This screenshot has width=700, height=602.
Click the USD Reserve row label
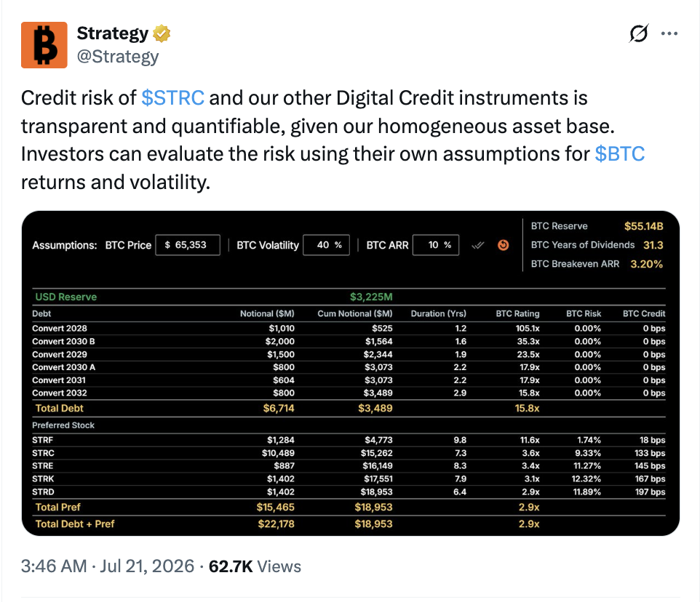coord(66,297)
